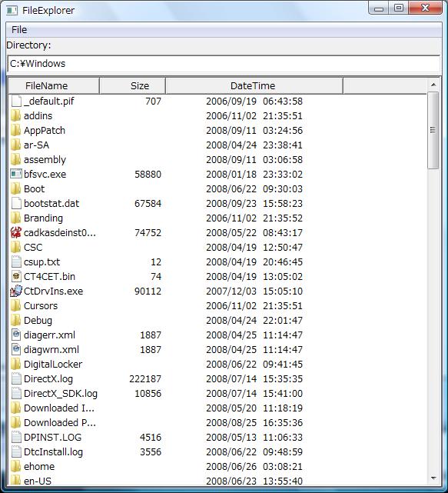Select the CT4CET.bin file icon

coord(15,276)
